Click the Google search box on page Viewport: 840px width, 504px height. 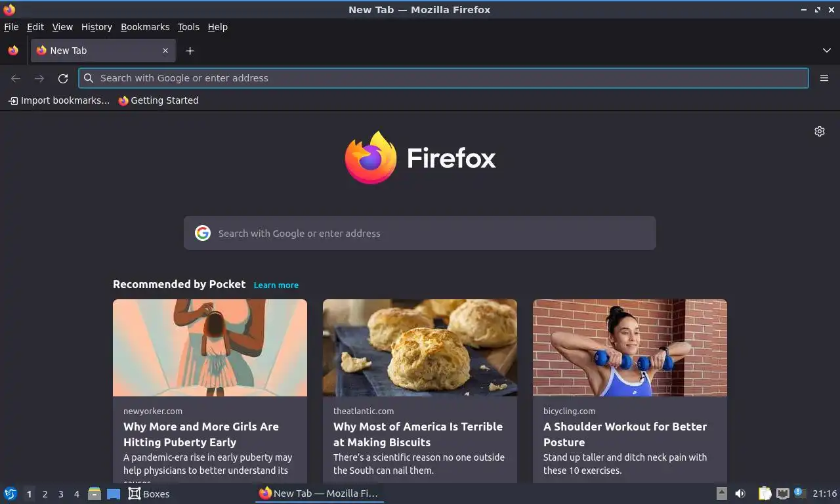point(420,233)
